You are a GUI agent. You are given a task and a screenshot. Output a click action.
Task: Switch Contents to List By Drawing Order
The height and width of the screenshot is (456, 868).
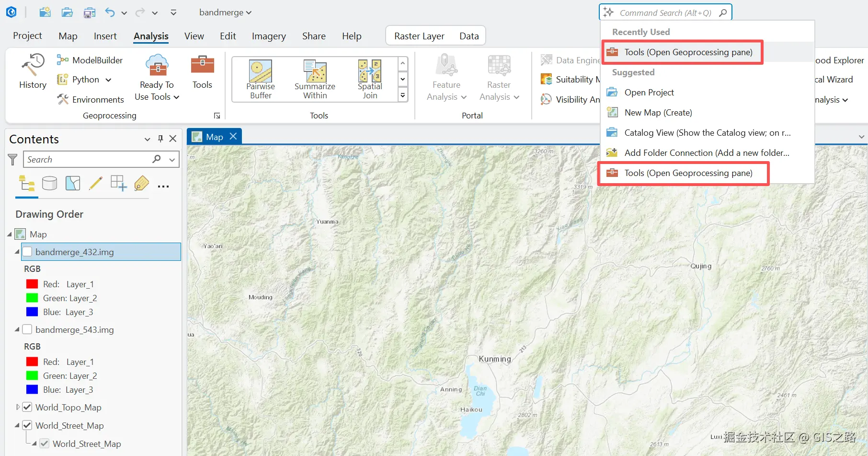27,183
